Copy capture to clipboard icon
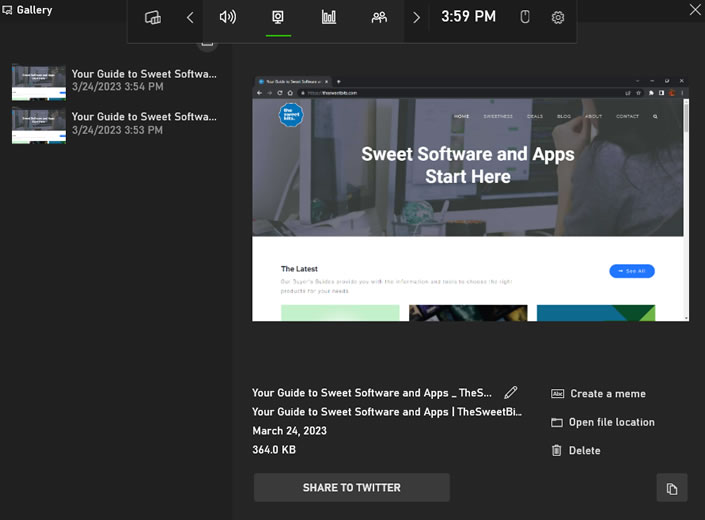 672,488
